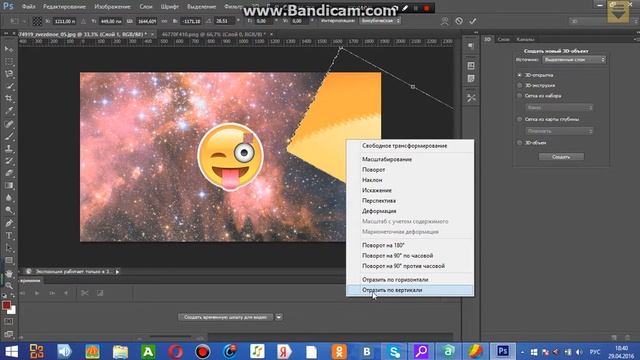The width and height of the screenshot is (640, 360).
Task: Click the Создать button in 3D panel
Action: tap(561, 157)
